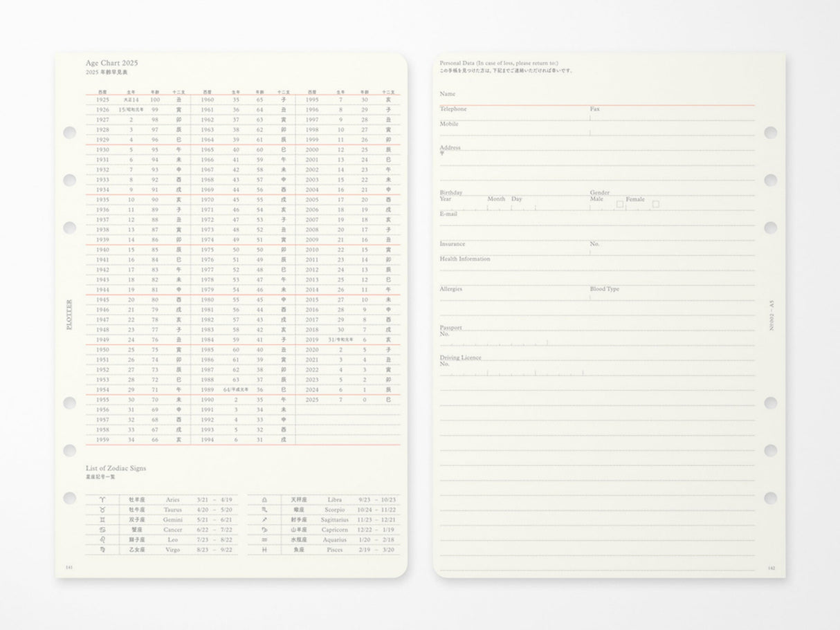The image size is (840, 630).
Task: Select the Aries zodiac symbol
Action: pyautogui.click(x=101, y=500)
